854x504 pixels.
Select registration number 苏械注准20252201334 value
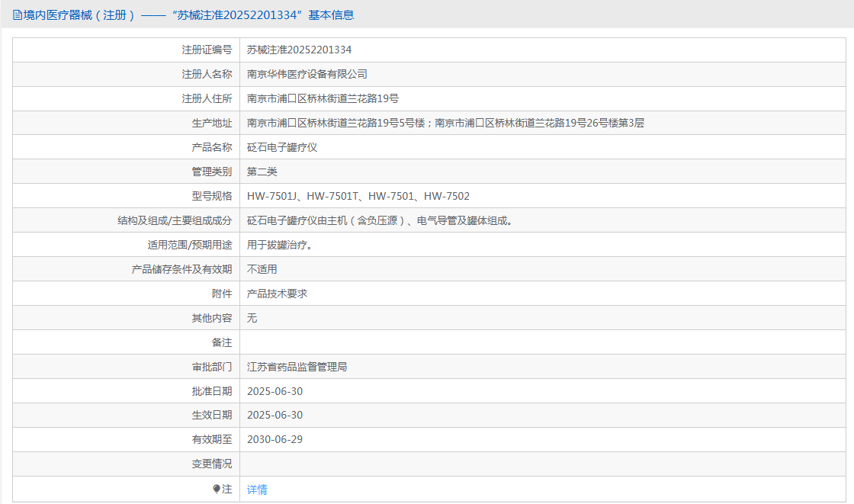tap(299, 50)
